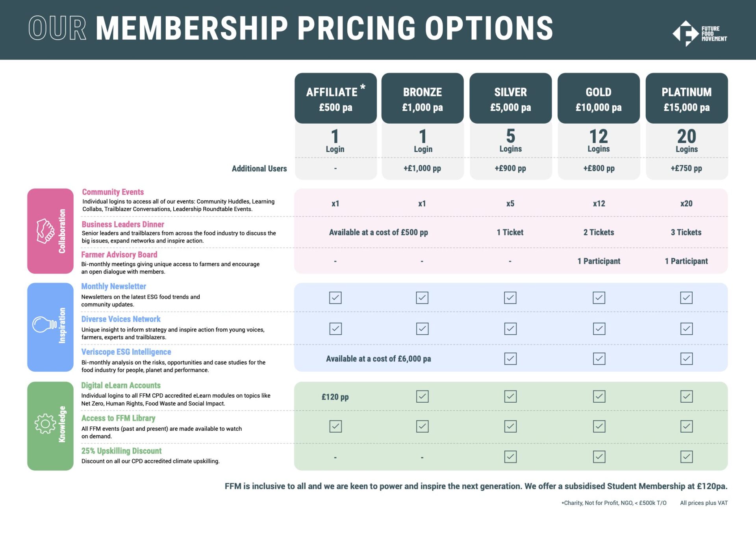Toggle 25% Upskilling Discount checkbox for Platinum
This screenshot has height=533, width=756.
click(686, 457)
